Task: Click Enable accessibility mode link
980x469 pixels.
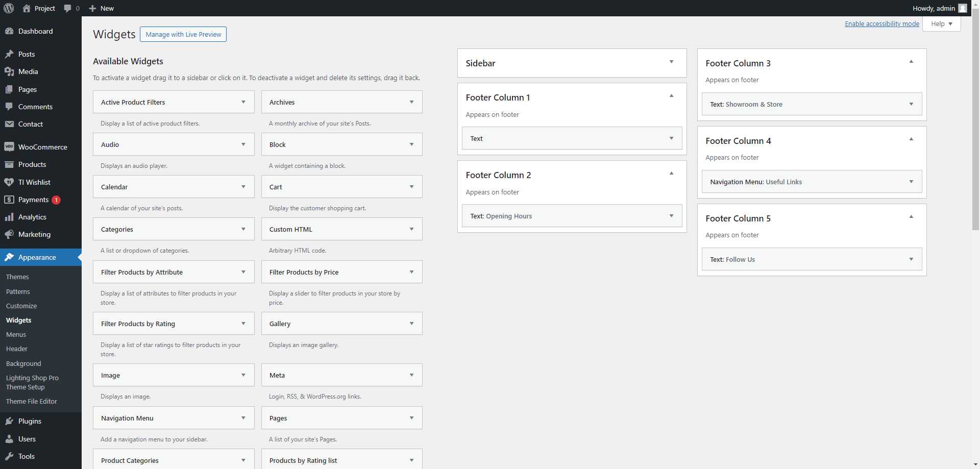Action: [x=881, y=24]
